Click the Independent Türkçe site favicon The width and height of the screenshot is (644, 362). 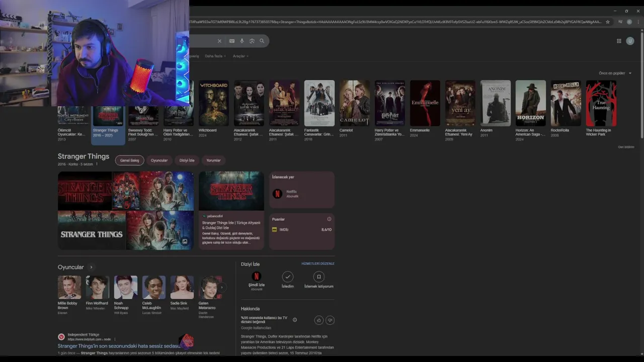(x=61, y=337)
